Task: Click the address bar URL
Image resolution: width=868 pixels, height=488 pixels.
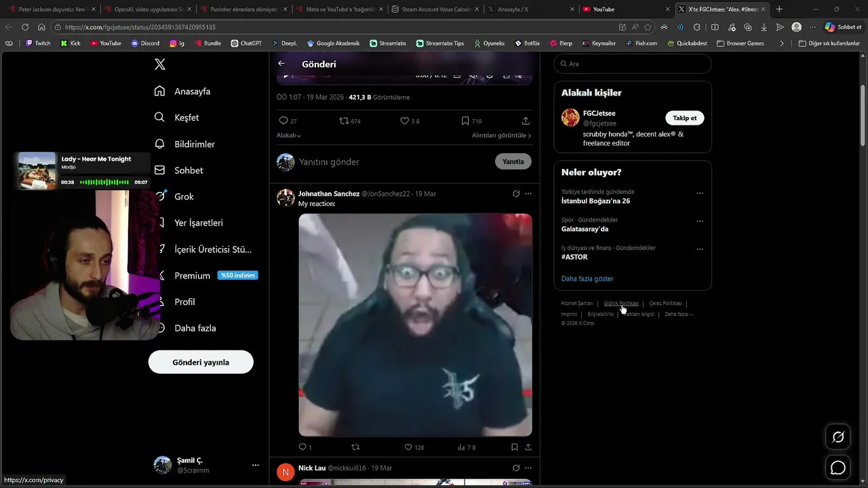Action: point(140,27)
